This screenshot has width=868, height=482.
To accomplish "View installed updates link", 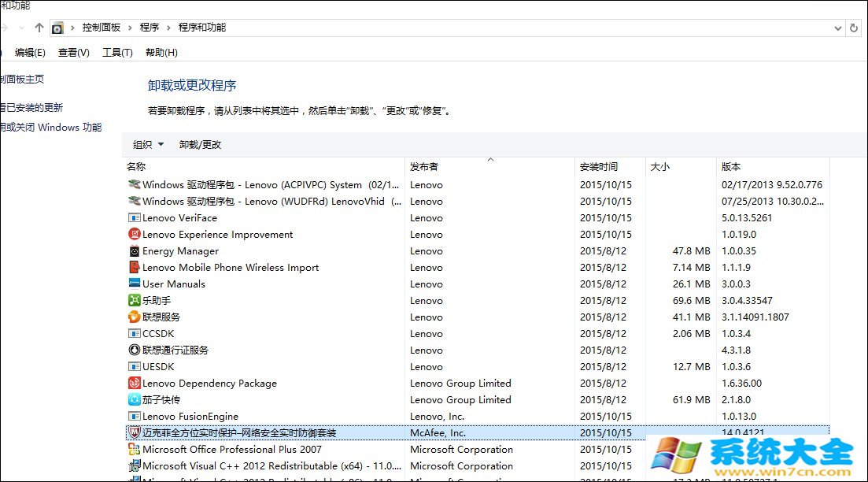I will click(31, 107).
